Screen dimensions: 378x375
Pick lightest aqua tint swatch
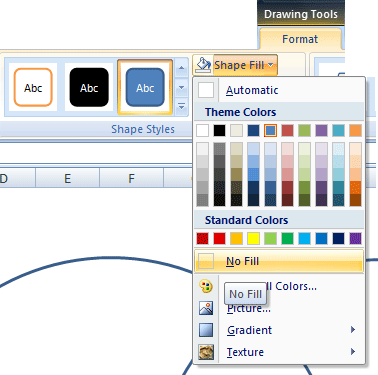[x=338, y=149]
